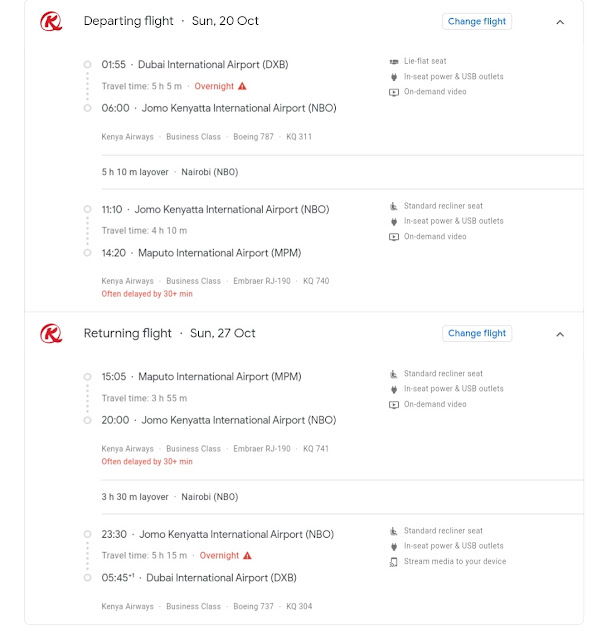Image resolution: width=602 pixels, height=640 pixels.
Task: Collapse the Returning flight details chevron
Action: [560, 334]
